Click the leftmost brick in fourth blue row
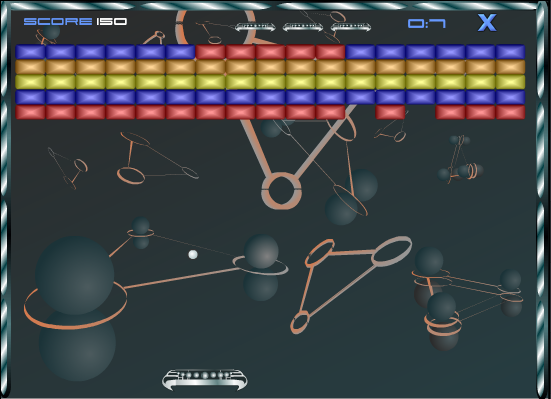The image size is (551, 399). click(31, 97)
